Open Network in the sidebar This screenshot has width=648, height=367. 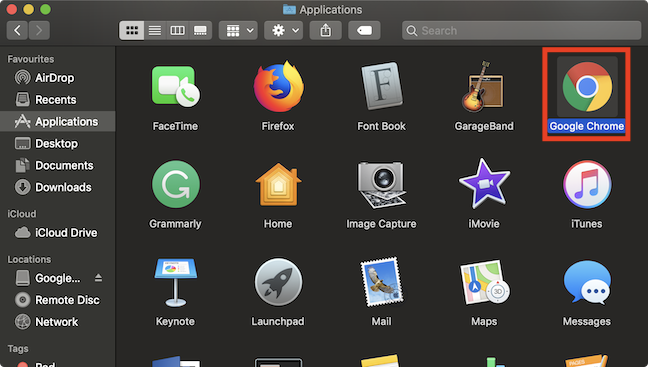pyautogui.click(x=58, y=322)
